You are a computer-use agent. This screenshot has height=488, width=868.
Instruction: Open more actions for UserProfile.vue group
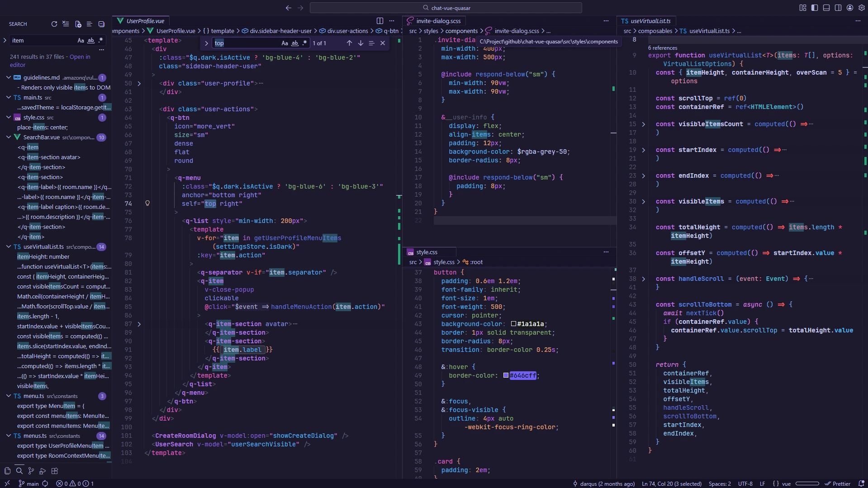pyautogui.click(x=392, y=21)
